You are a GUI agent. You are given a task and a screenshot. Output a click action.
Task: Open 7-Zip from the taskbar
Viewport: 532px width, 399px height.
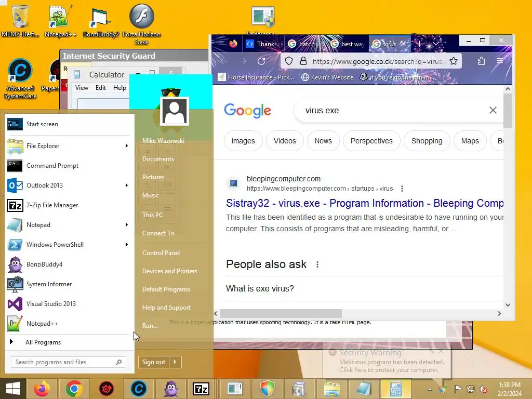point(201,389)
